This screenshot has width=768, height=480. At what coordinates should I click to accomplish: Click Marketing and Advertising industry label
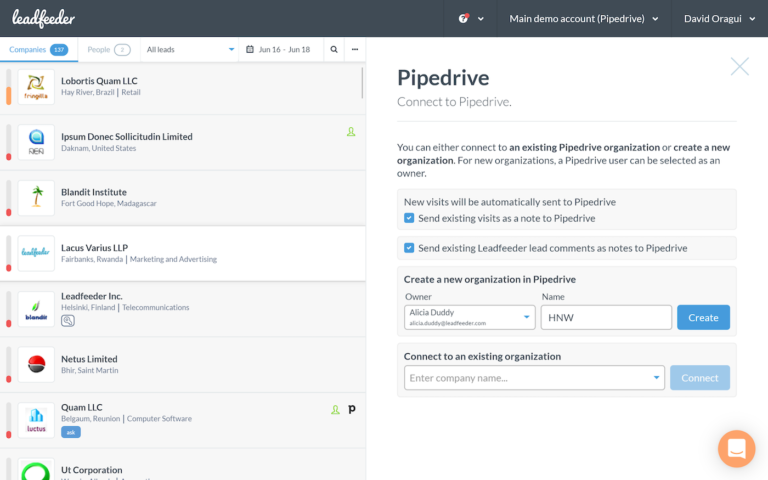[x=173, y=259]
